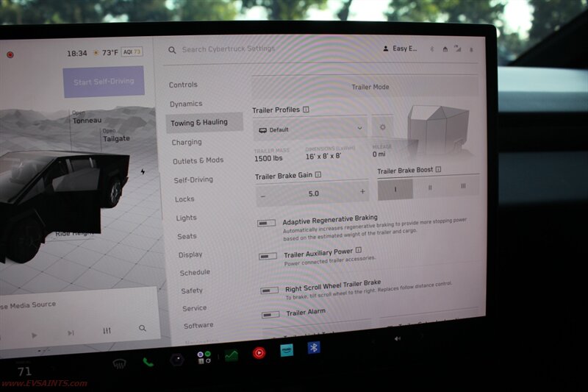Open the media equalizer icon
The height and width of the screenshot is (392, 588).
(107, 330)
